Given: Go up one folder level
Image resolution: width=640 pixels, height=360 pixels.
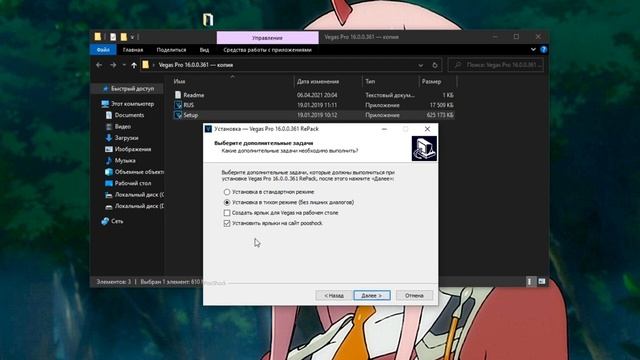Looking at the screenshot, I should point(134,65).
